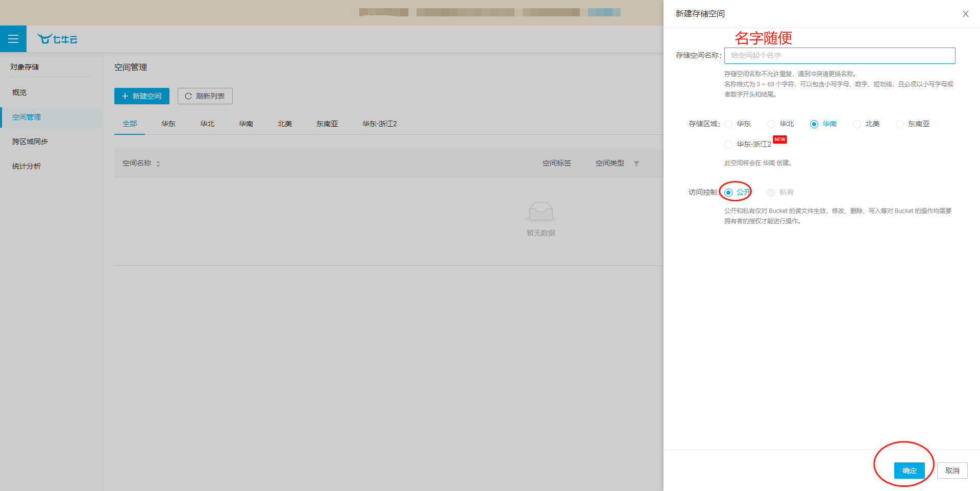Select 私有 access control option
This screenshot has height=491, width=980.
tap(771, 193)
